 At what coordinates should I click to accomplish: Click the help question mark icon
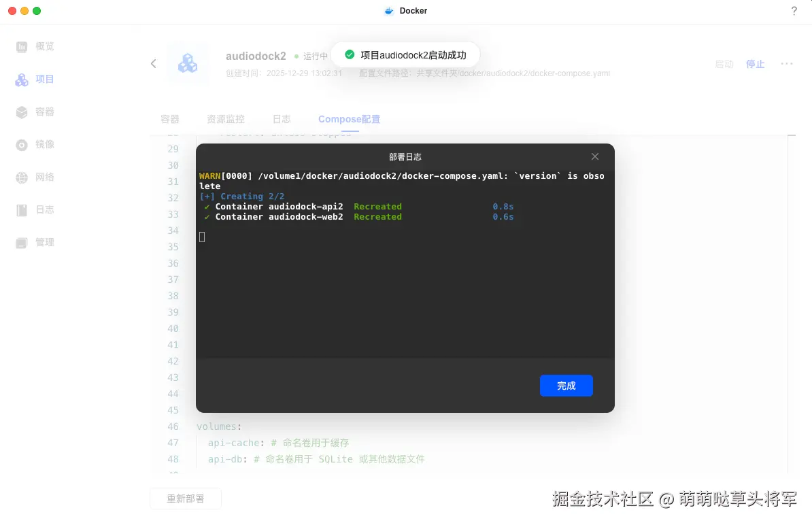click(794, 11)
